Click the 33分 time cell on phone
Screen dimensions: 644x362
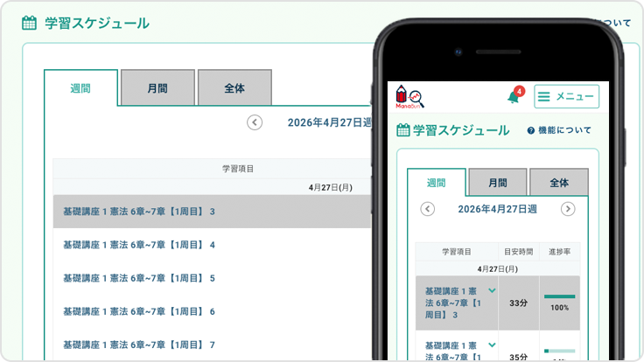pyautogui.click(x=518, y=303)
